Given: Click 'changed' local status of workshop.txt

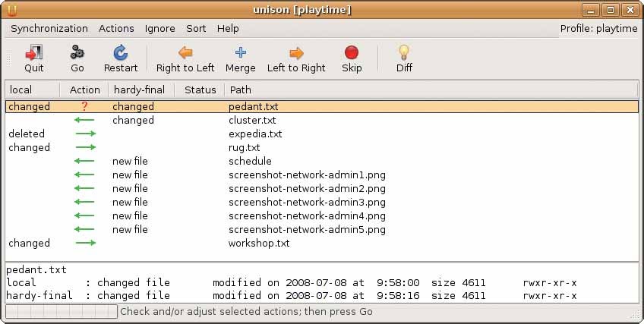Looking at the screenshot, I should tap(29, 243).
